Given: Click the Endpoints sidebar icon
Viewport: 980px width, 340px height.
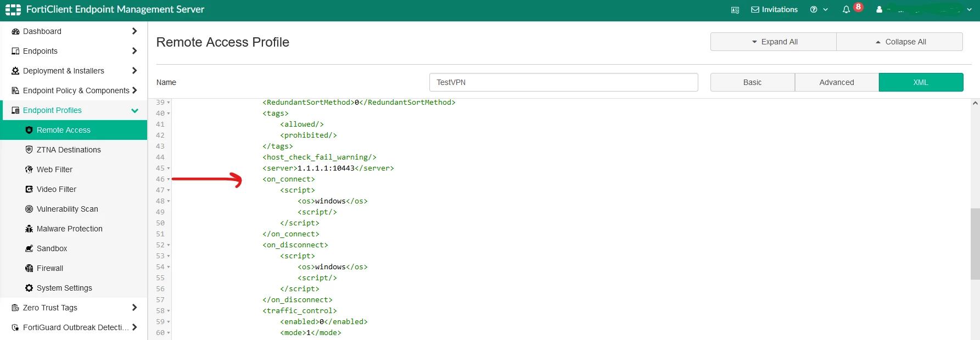Looking at the screenshot, I should [15, 51].
